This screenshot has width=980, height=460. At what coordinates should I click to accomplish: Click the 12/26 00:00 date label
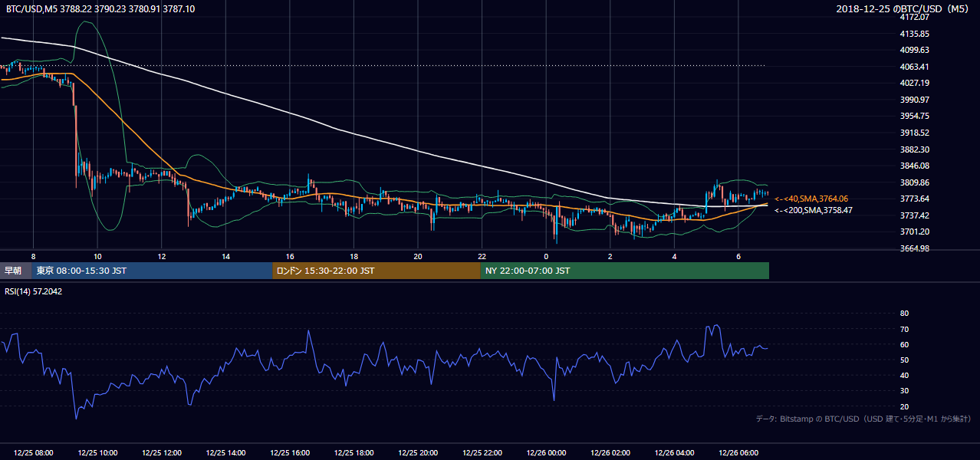point(546,453)
